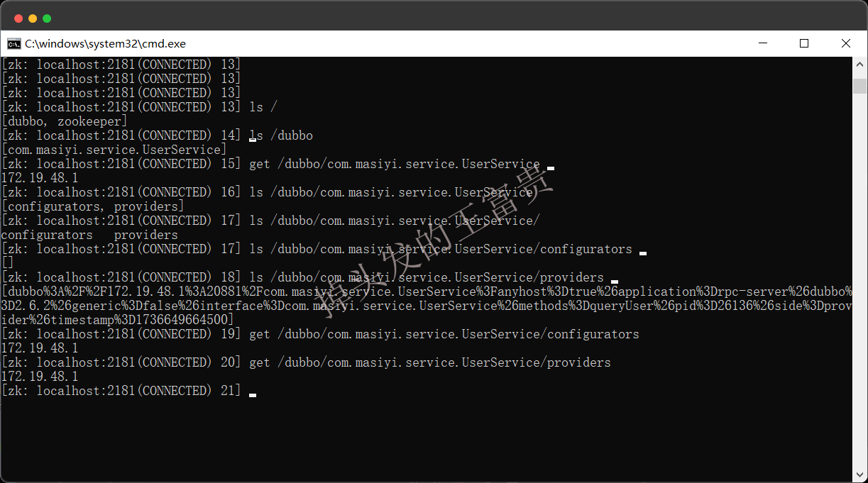Image resolution: width=868 pixels, height=483 pixels.
Task: Click prompt 19 'get .../configurators' command
Action: tap(444, 334)
